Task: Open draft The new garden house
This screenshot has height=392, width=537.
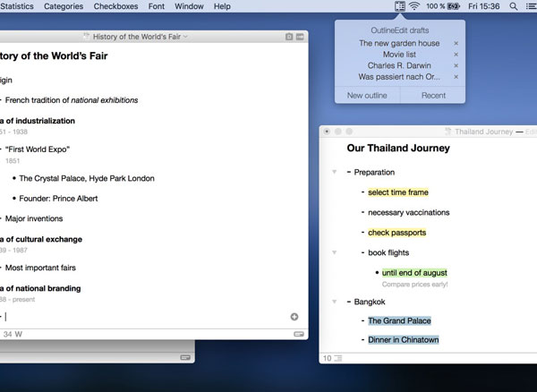Action: [x=399, y=43]
